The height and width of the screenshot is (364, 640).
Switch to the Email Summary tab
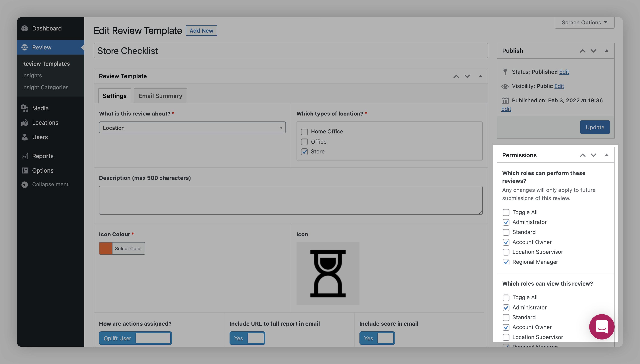(x=160, y=96)
